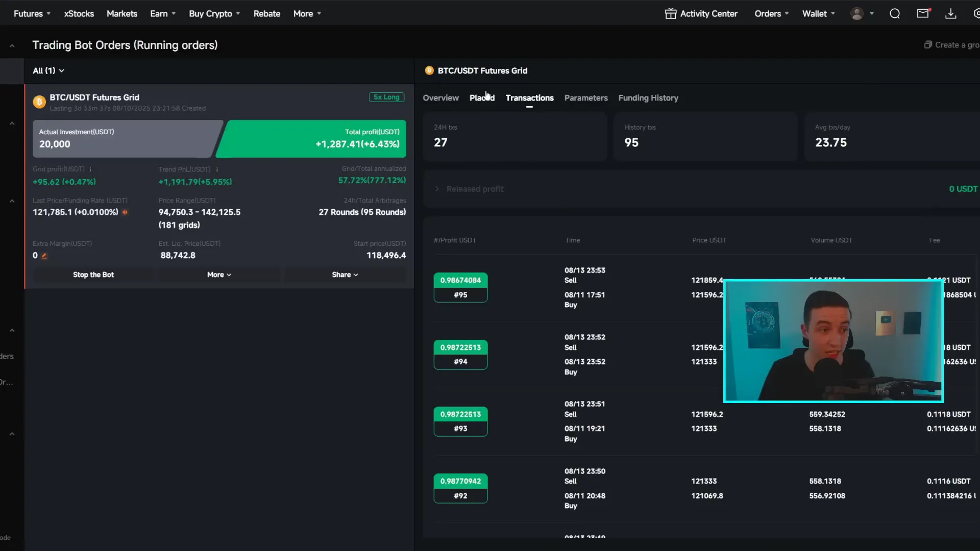
Task: Select the Transactions tab
Action: tap(529, 98)
